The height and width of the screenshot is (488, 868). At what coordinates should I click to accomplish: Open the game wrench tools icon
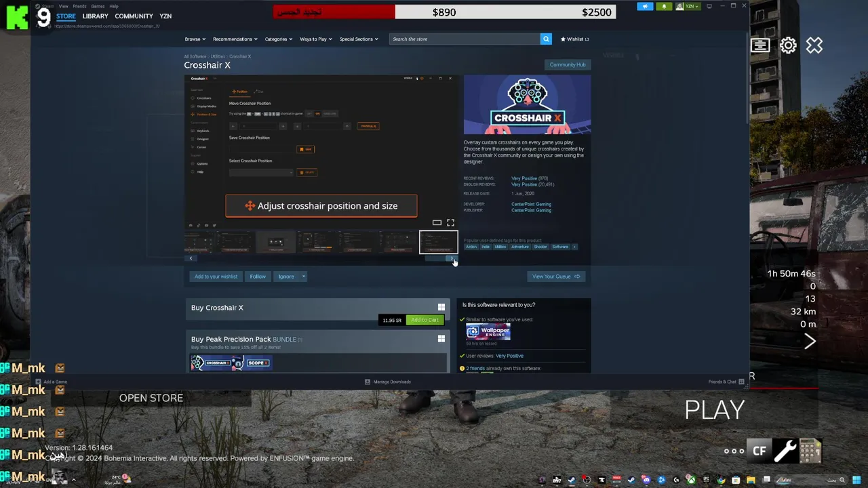coord(785,451)
